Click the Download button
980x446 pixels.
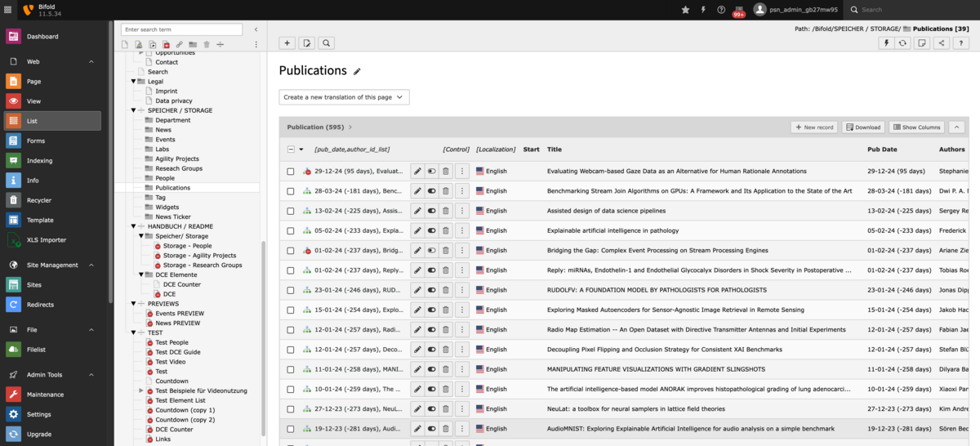click(x=863, y=127)
